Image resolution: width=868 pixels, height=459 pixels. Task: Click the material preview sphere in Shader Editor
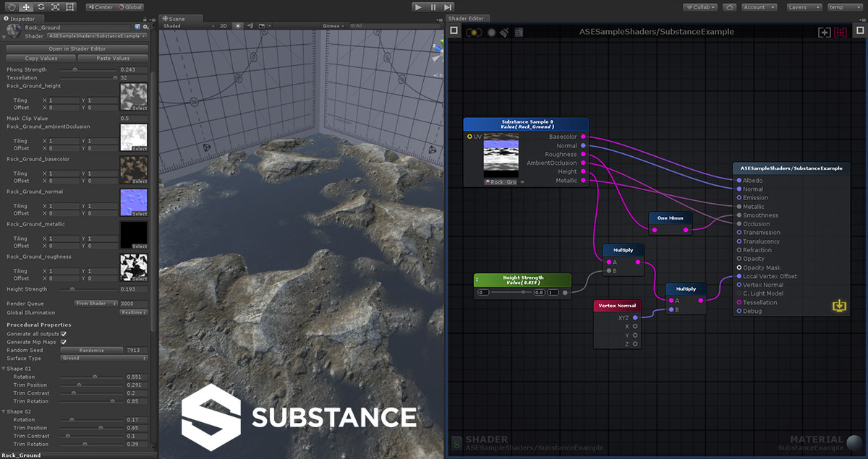(855, 443)
